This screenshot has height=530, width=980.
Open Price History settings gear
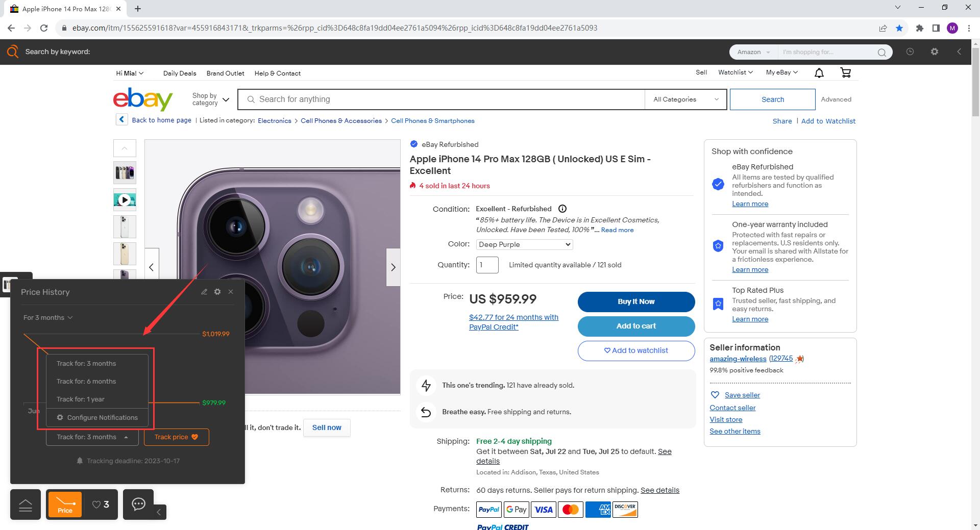[x=217, y=292]
